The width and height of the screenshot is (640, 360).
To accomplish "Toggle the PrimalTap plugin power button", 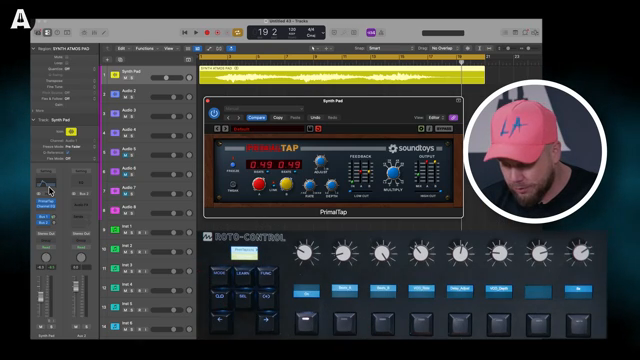I will tap(214, 113).
